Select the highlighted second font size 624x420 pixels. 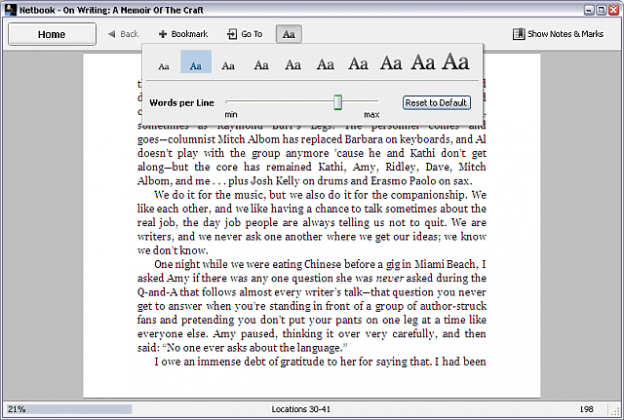coord(196,65)
